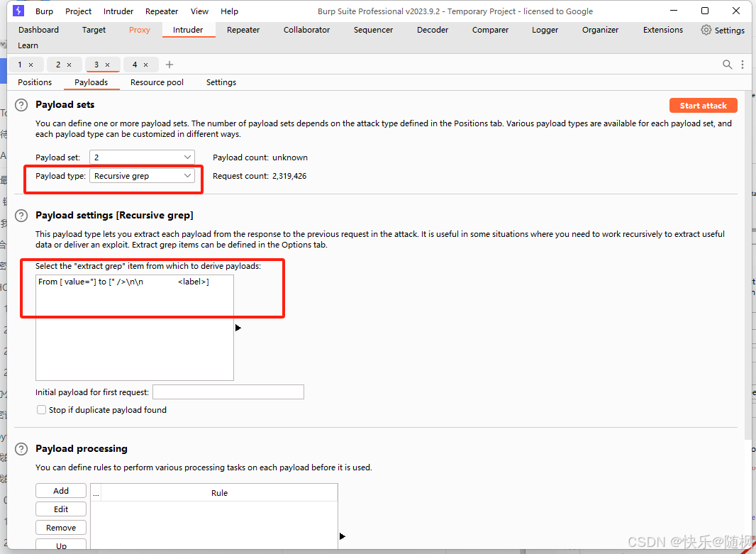The height and width of the screenshot is (554, 756).
Task: Open the Repeater menu in menu bar
Action: click(162, 11)
